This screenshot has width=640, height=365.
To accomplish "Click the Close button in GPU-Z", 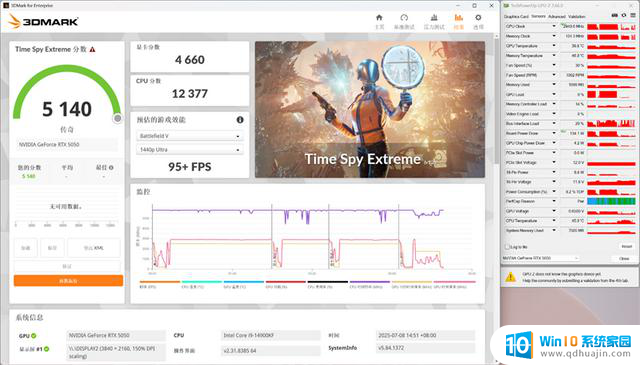I will click(x=624, y=258).
